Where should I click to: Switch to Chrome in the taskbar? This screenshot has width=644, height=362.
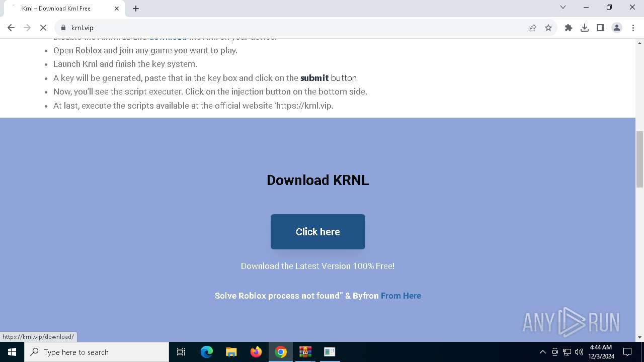281,352
